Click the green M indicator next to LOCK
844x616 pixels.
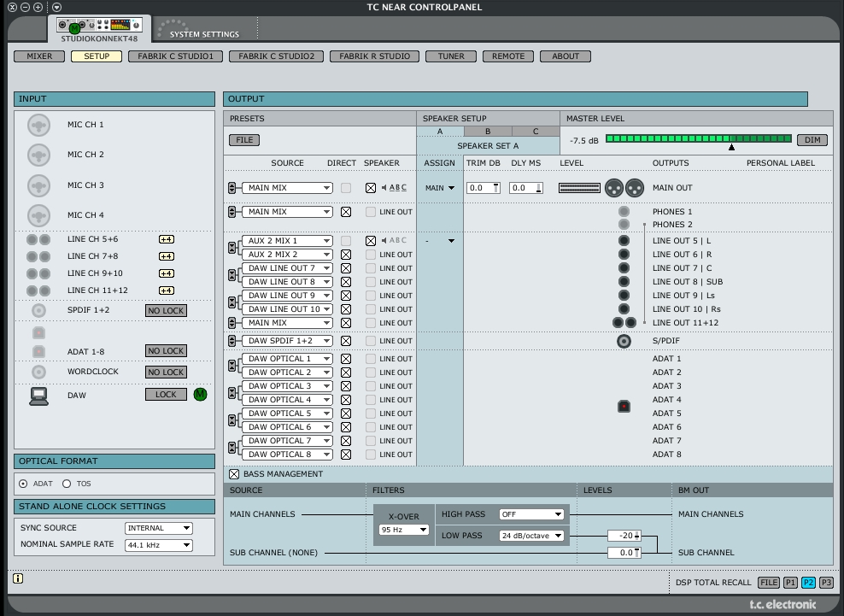[x=200, y=394]
